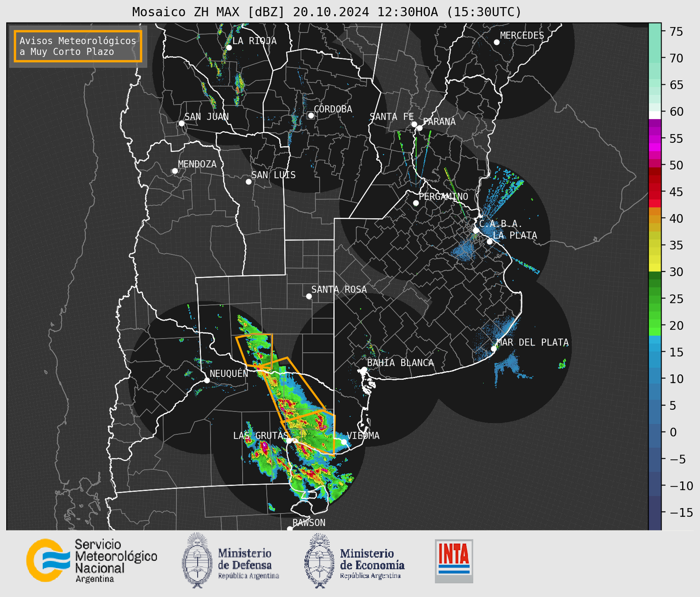The height and width of the screenshot is (597, 700).
Task: Click the MERCEDES city marker dot
Action: pyautogui.click(x=497, y=42)
